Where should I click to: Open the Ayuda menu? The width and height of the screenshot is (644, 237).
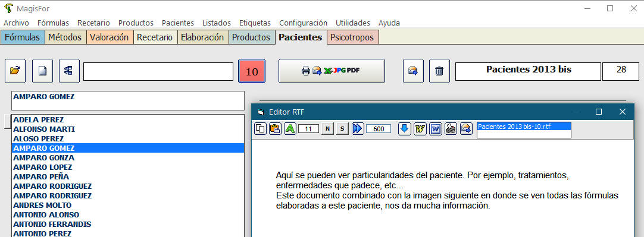pos(389,23)
